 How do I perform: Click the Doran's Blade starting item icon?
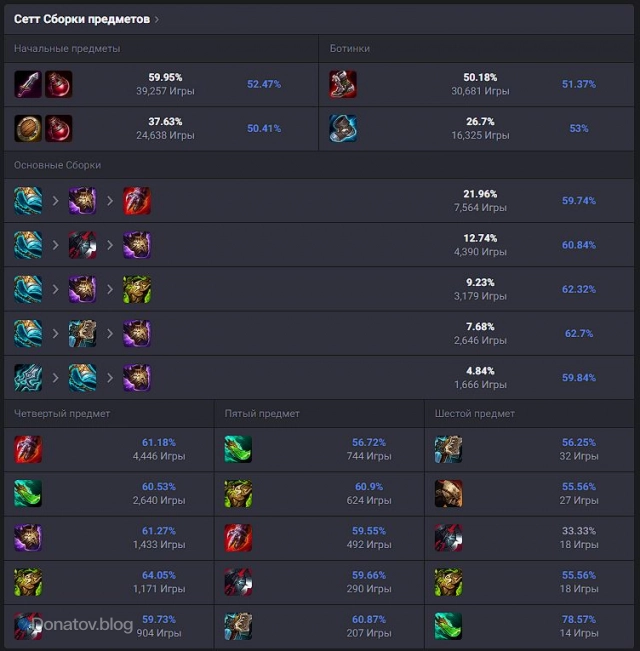(28, 85)
